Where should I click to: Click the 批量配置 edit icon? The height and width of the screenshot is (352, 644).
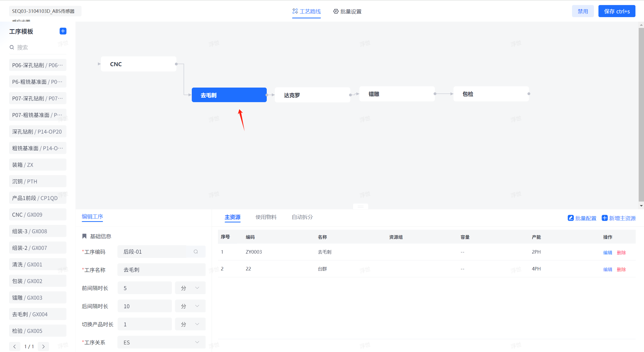pyautogui.click(x=571, y=218)
